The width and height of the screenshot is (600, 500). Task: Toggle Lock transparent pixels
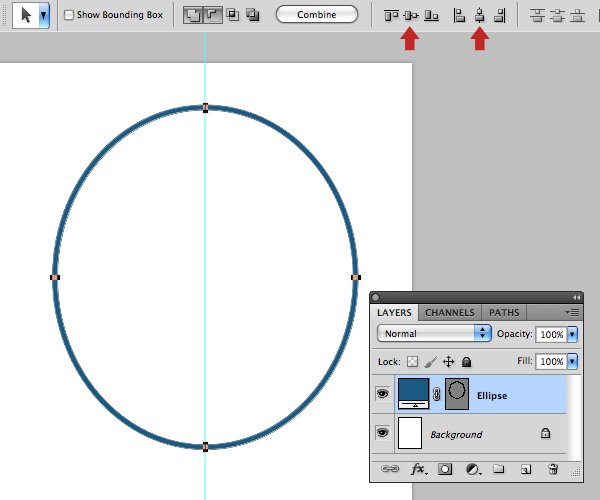[x=412, y=362]
